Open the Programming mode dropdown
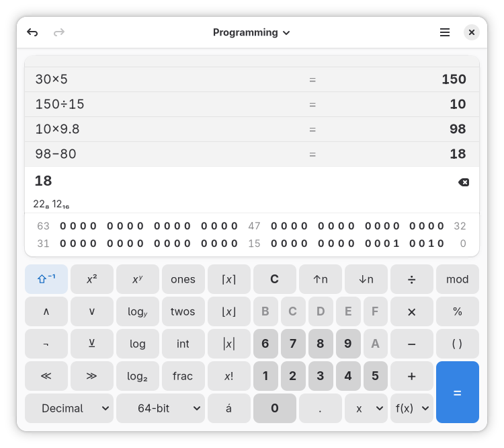Screen dimensions: 504x448 (251, 32)
